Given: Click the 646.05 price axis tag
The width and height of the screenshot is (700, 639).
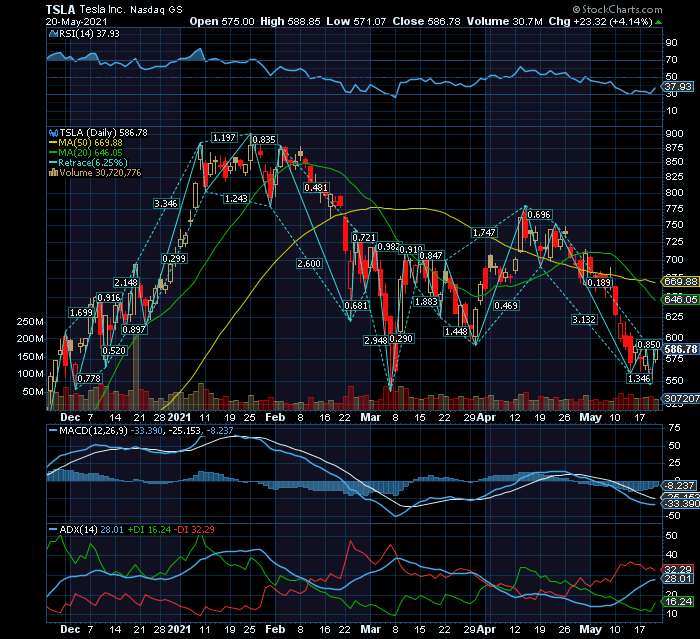Looking at the screenshot, I should [x=680, y=299].
